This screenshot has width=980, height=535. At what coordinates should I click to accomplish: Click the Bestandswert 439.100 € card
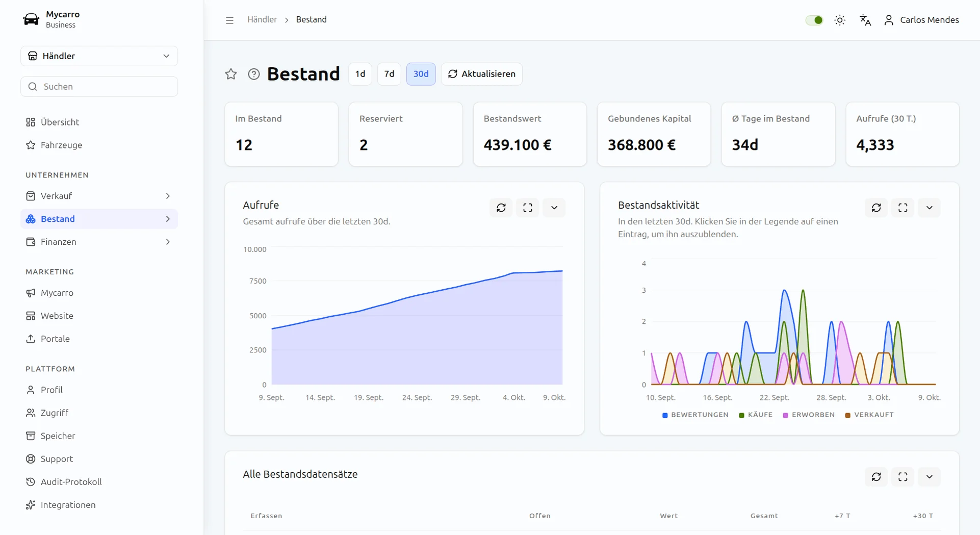pyautogui.click(x=530, y=134)
